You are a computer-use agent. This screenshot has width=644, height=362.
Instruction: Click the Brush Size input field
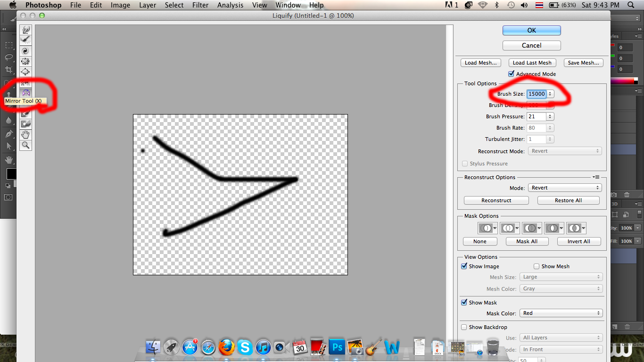pos(537,94)
